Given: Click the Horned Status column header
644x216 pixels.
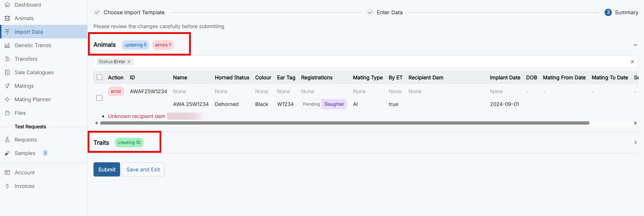Looking at the screenshot, I should (x=232, y=77).
